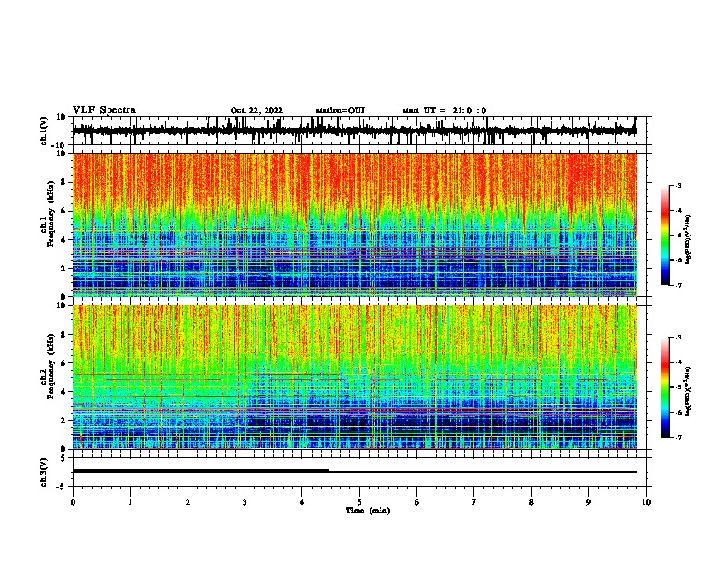The height and width of the screenshot is (563, 728).
Task: Click the ch.2 color bar log(PSD) unit label
Action: tap(688, 391)
